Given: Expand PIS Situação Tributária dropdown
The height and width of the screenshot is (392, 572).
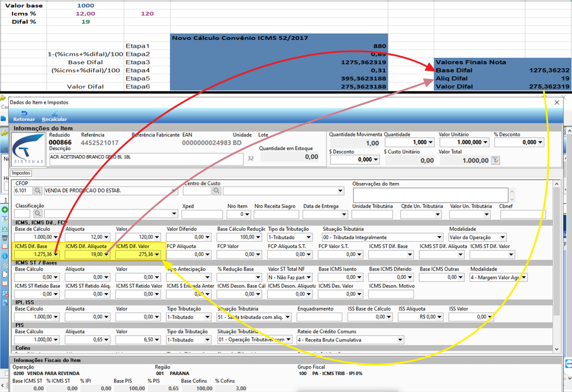Looking at the screenshot, I should point(288,340).
